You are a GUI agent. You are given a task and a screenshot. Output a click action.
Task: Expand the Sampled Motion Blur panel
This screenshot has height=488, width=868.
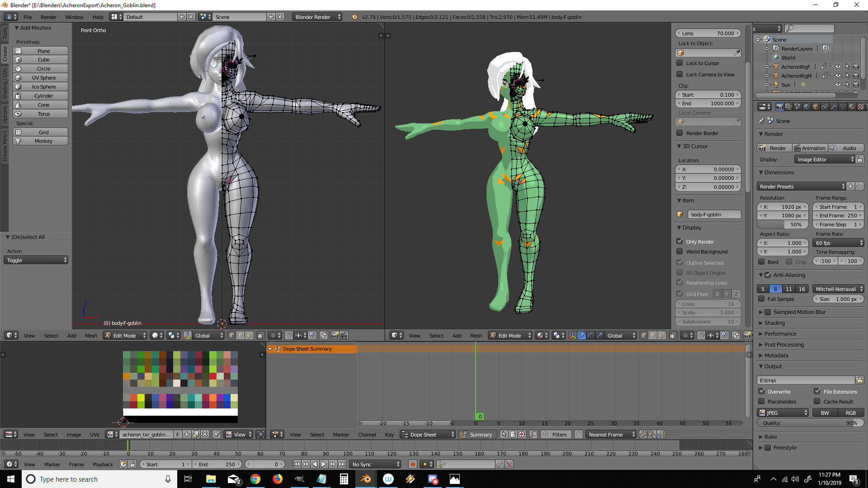point(761,312)
